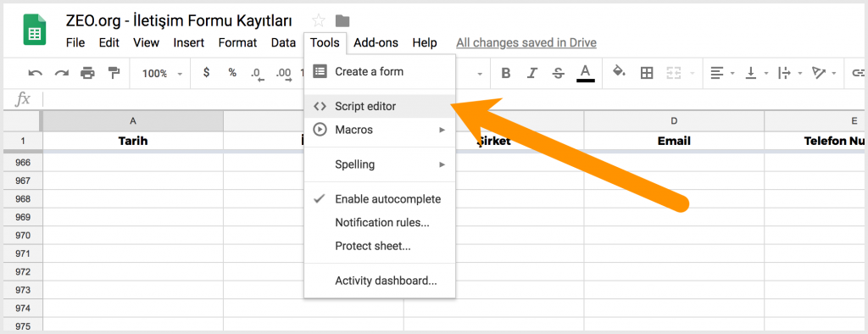Image resolution: width=868 pixels, height=334 pixels.
Task: Click the formula bar input field
Action: coord(454,100)
